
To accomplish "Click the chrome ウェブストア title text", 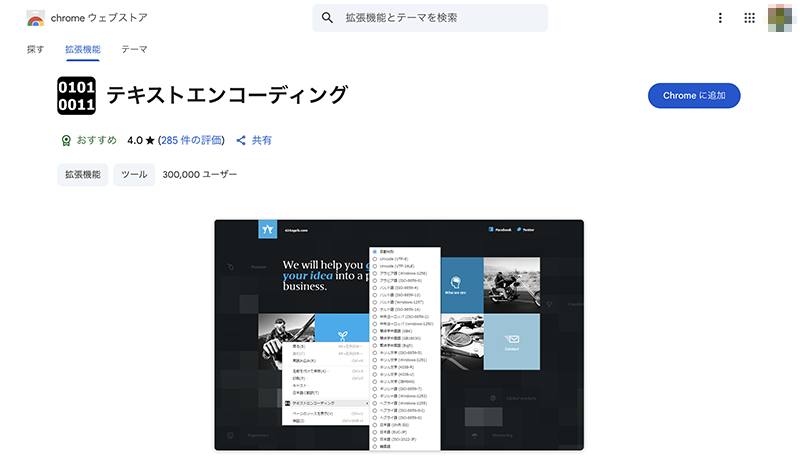I will pyautogui.click(x=99, y=18).
